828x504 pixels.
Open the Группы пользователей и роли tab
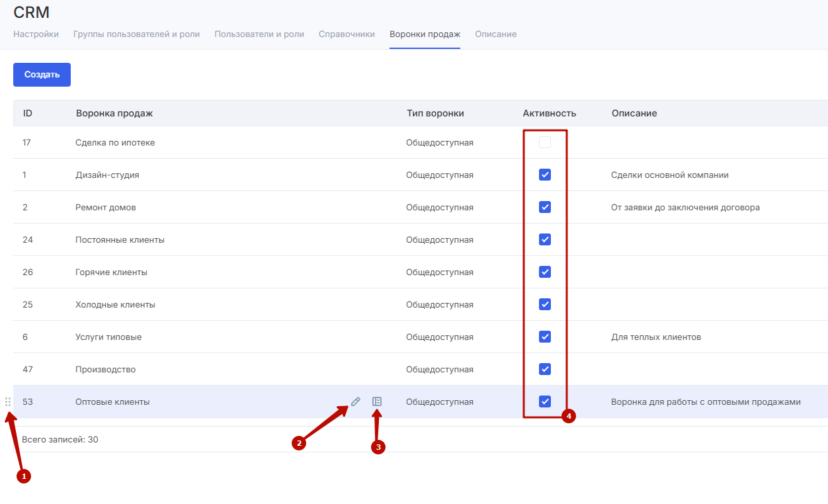coord(136,34)
